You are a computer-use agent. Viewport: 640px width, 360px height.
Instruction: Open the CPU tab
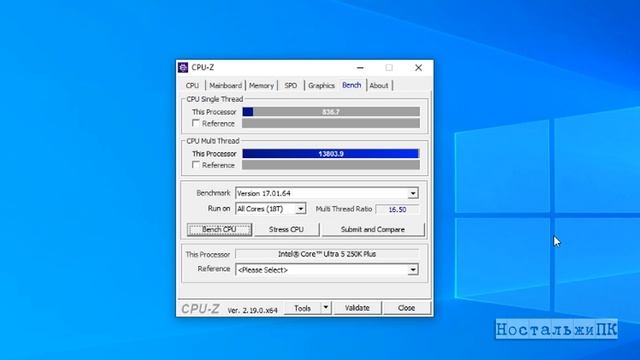coord(192,86)
